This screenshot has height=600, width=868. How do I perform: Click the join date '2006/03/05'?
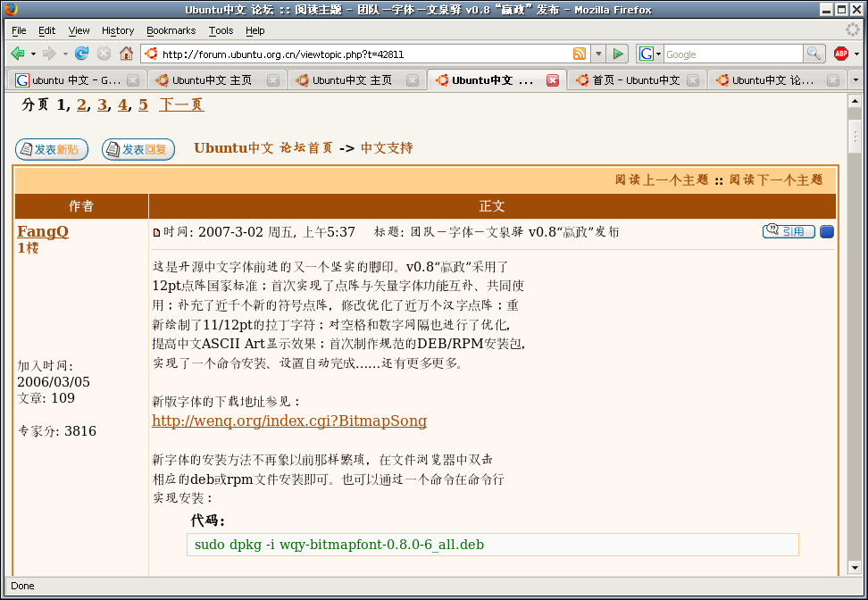(54, 382)
